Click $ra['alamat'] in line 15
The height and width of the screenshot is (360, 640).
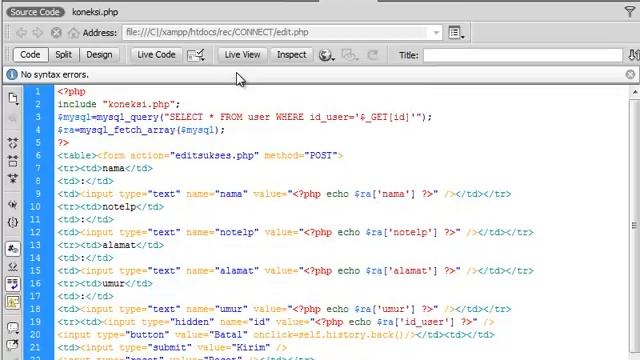click(x=401, y=271)
